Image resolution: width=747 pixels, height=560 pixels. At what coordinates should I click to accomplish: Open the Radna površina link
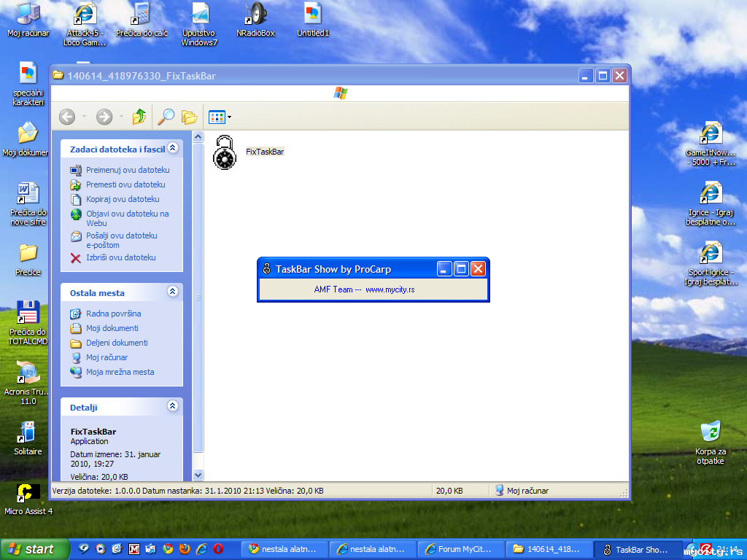point(113,314)
